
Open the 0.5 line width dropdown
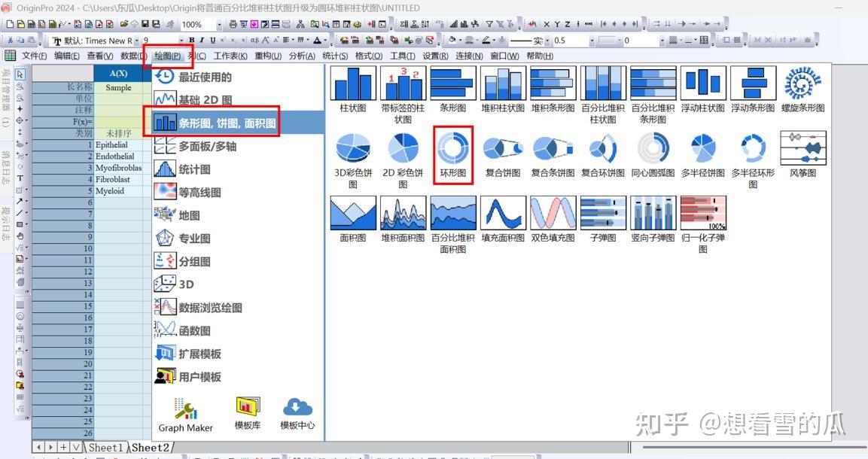592,41
